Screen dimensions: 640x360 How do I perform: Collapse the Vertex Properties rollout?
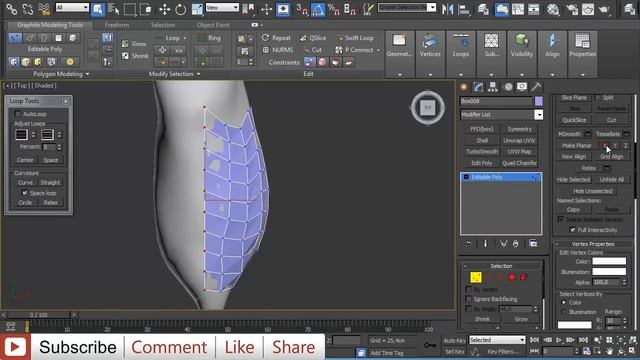[592, 244]
